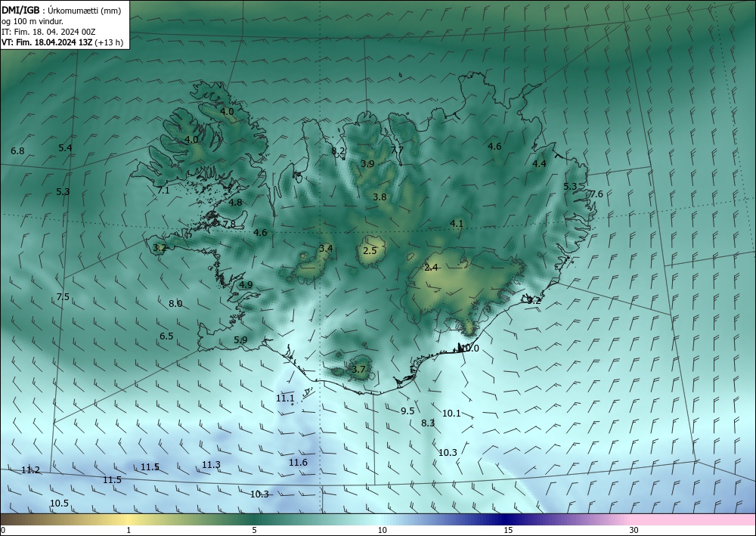Screen dimensions: 756x536
Task: Click the map value 3.9
Action: click(367, 164)
